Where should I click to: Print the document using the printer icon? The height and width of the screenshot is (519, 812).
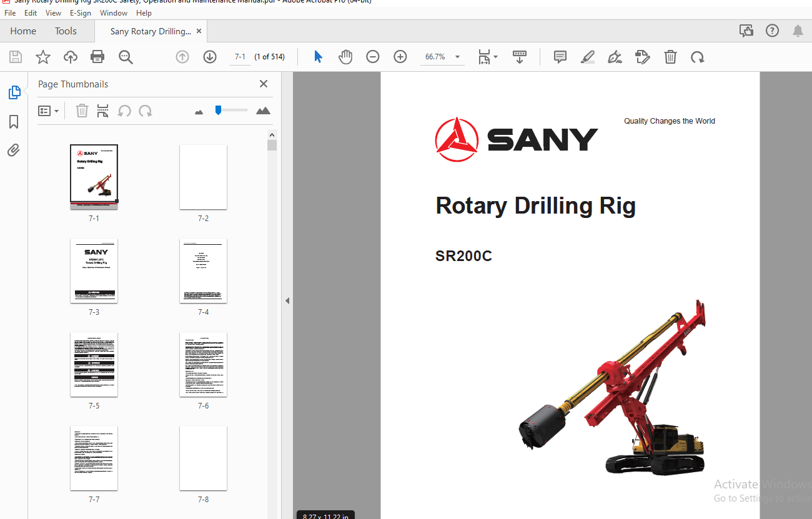tap(97, 57)
